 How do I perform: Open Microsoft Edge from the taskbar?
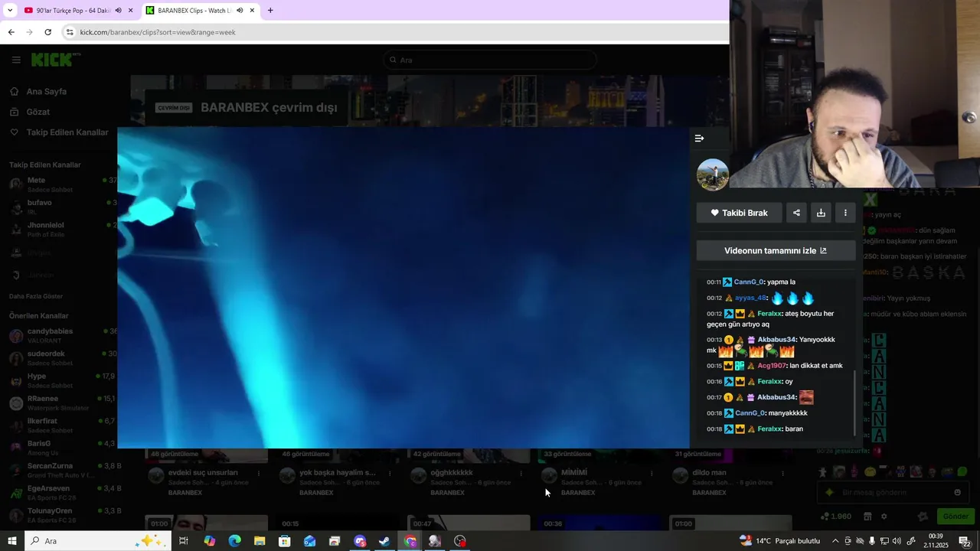click(234, 541)
